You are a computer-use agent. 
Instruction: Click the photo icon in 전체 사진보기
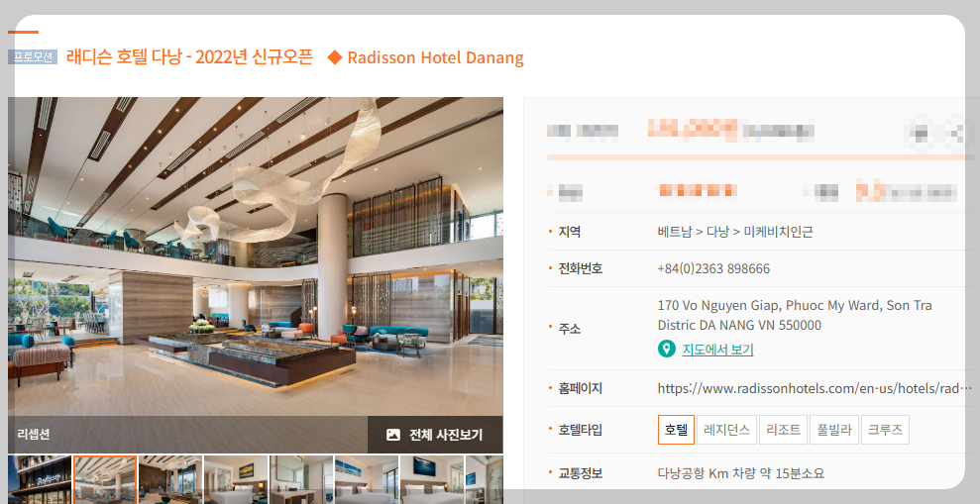393,435
